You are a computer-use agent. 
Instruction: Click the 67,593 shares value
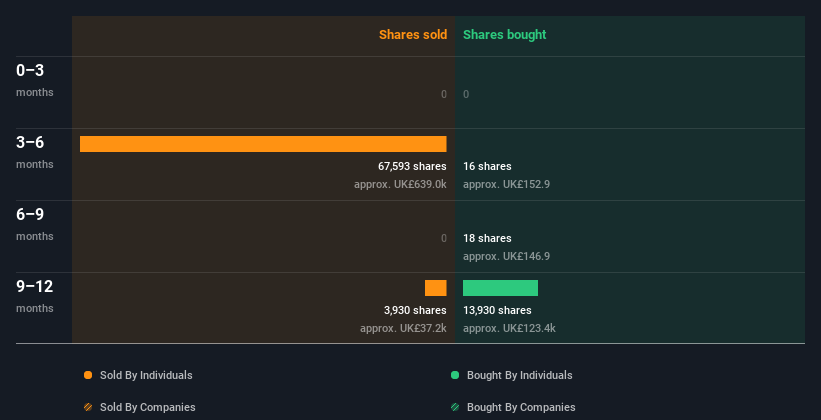[x=412, y=166]
